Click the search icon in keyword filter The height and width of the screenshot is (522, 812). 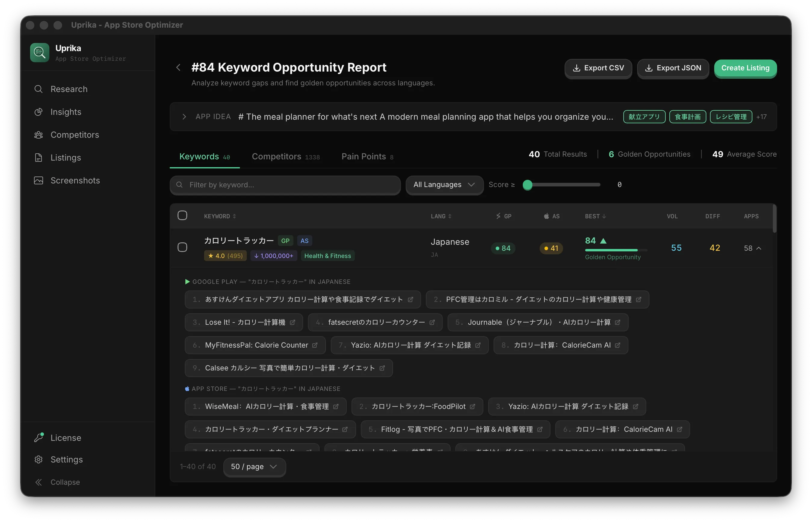[x=179, y=185]
